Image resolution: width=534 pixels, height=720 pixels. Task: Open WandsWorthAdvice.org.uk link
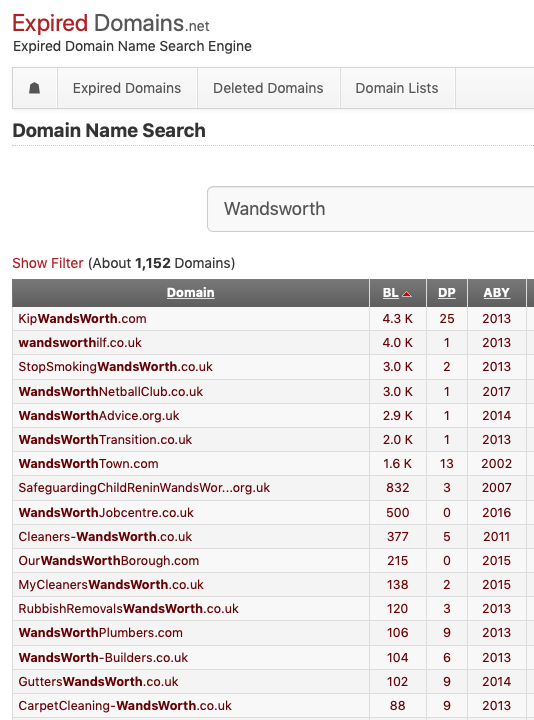tap(99, 416)
